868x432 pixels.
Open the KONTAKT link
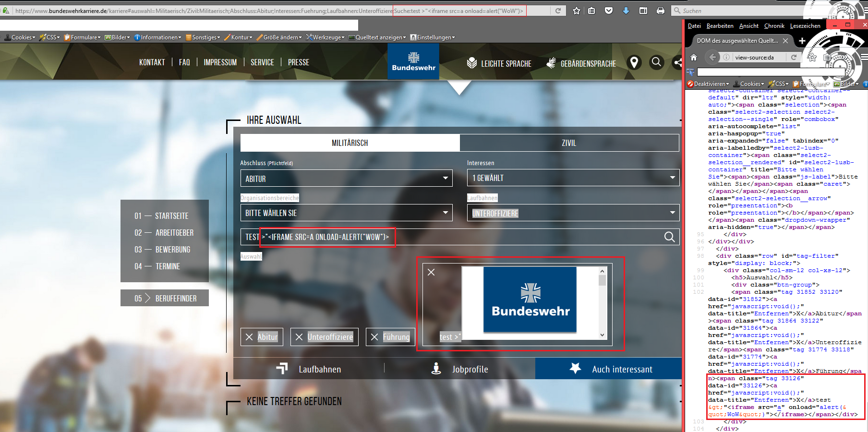[x=152, y=62]
